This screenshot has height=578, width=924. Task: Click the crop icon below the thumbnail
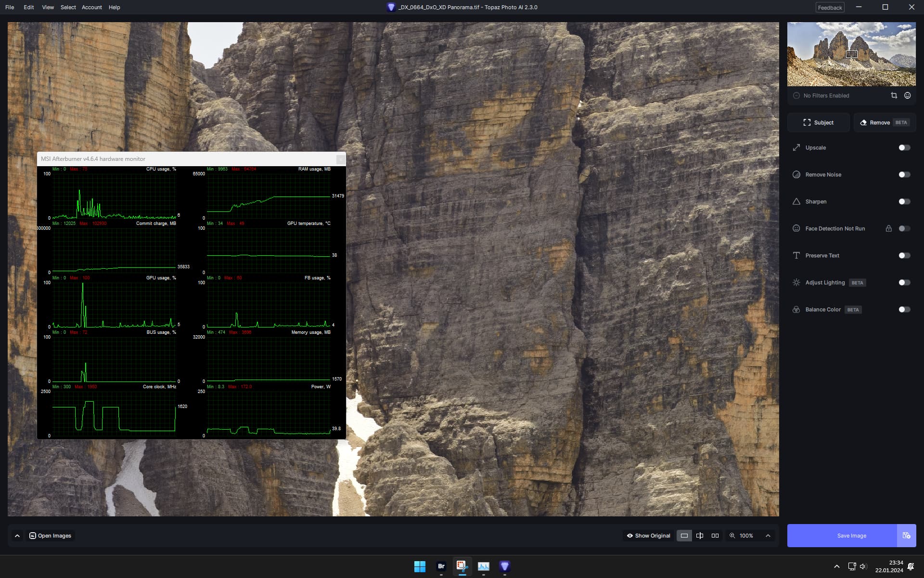(894, 95)
